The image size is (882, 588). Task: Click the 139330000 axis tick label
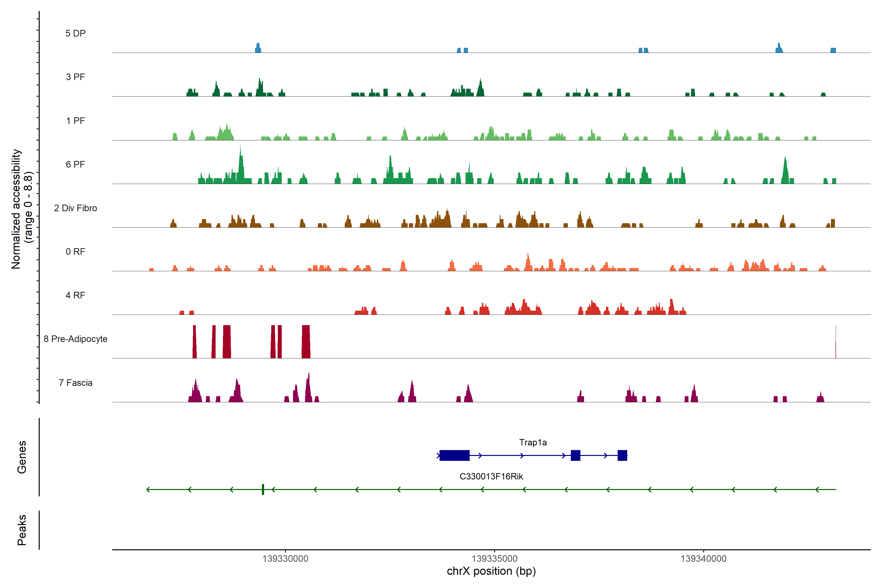[285, 558]
